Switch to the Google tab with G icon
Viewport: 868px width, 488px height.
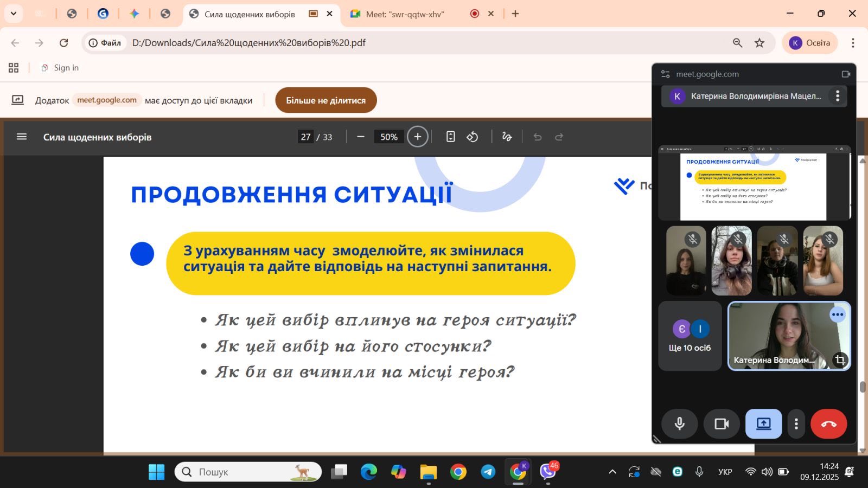103,14
